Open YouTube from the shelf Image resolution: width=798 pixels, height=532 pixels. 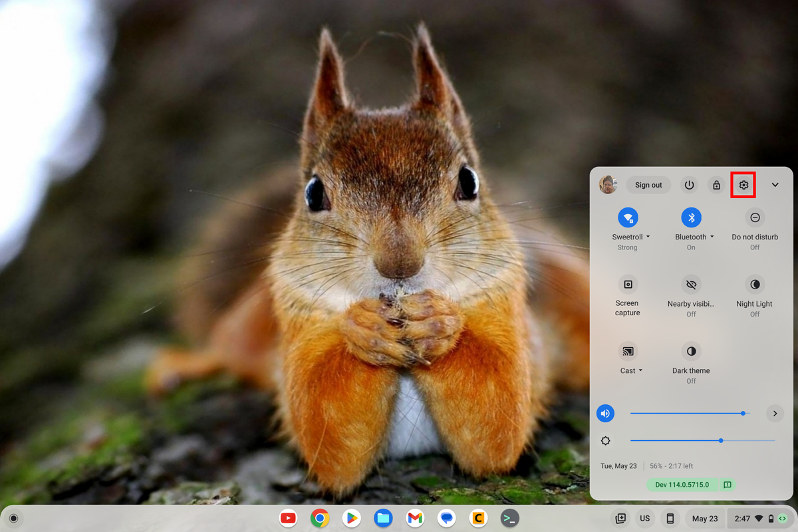(288, 518)
